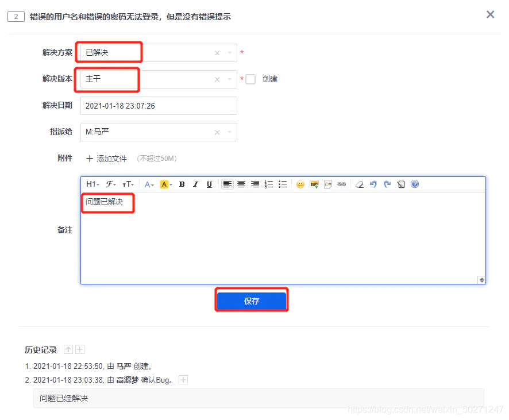Open the 解决方案 dropdown arrow
The height and width of the screenshot is (420, 509).
(x=230, y=53)
